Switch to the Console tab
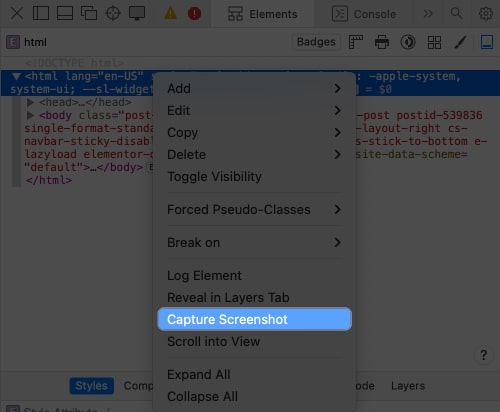 click(x=364, y=14)
